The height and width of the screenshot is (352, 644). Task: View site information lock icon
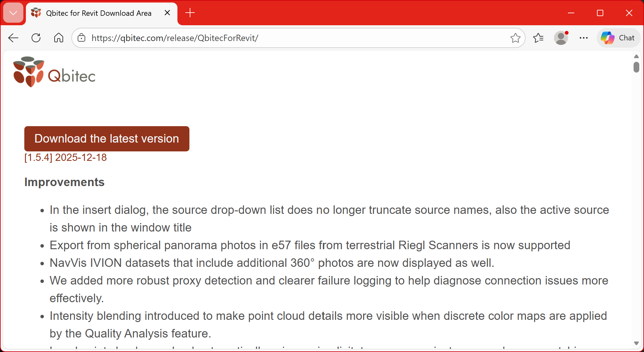pos(81,38)
